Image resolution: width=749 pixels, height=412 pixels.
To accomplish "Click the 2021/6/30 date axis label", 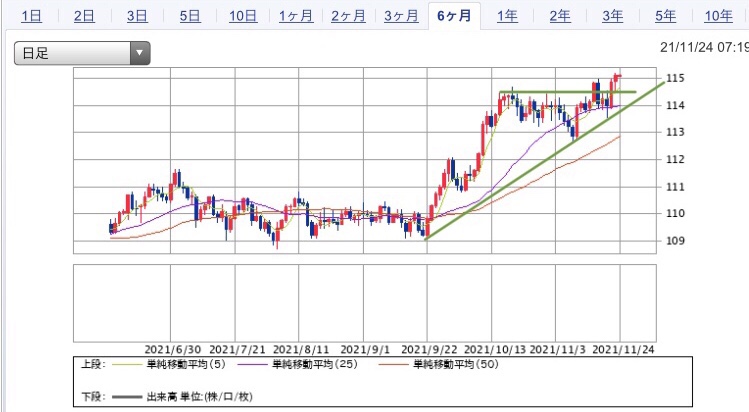I will point(172,349).
